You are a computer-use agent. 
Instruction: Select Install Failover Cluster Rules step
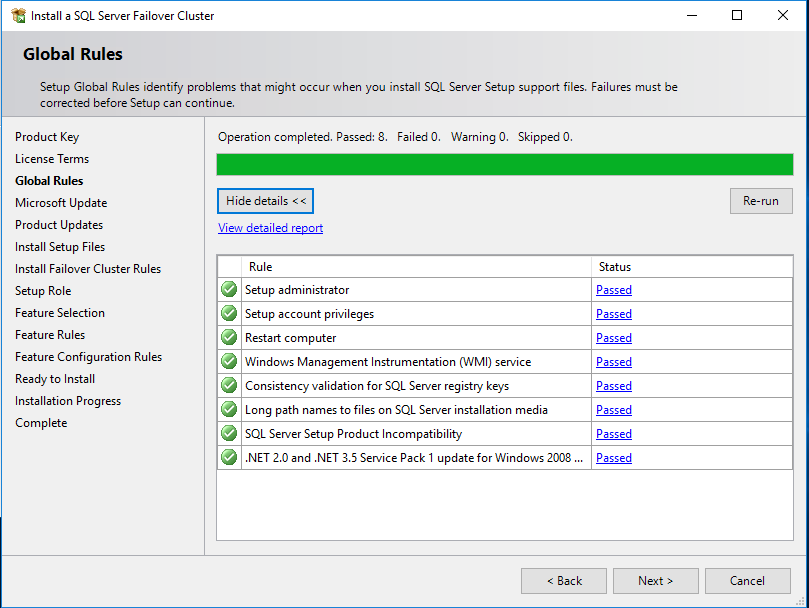88,269
